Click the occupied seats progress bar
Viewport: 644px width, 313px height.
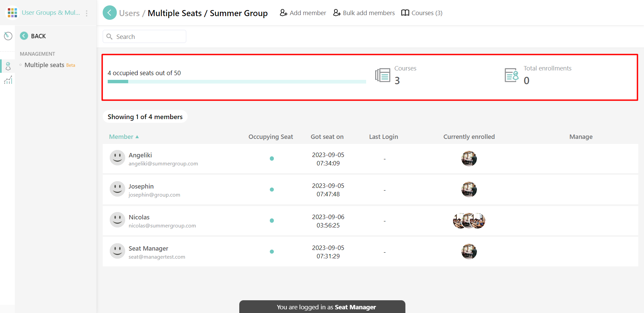(x=237, y=82)
